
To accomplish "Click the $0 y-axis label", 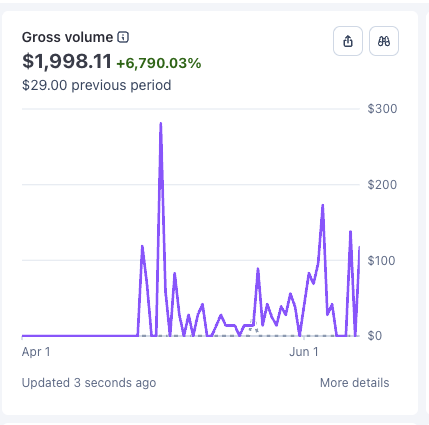I will point(375,336).
